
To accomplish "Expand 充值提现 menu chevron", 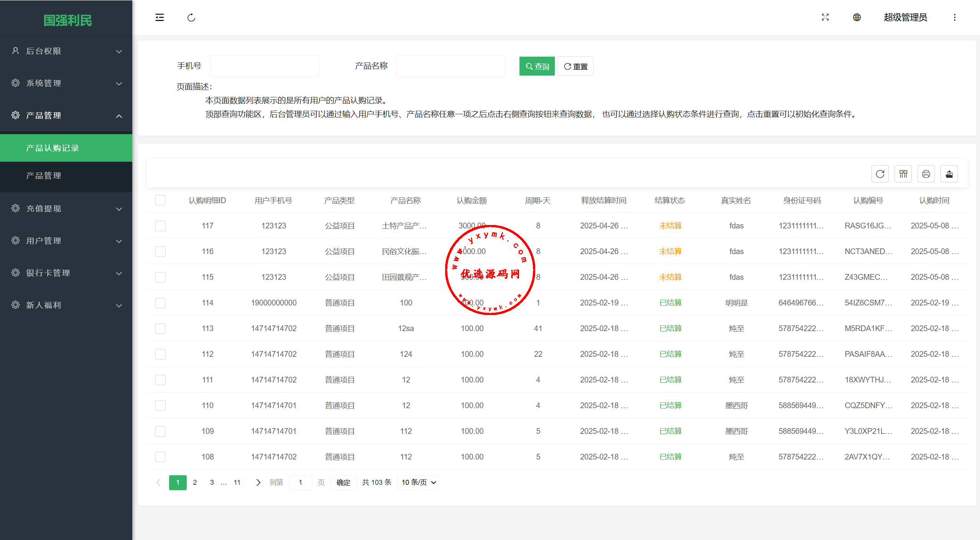I will (x=119, y=209).
